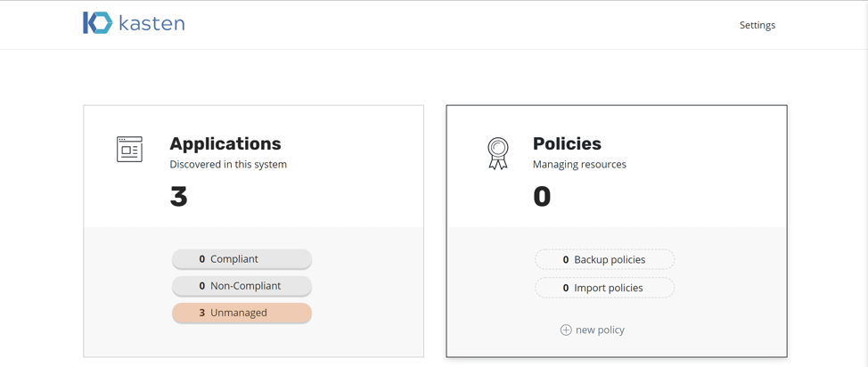Select the 0 Non-Compliant pill
This screenshot has width=868, height=367.
pyautogui.click(x=242, y=286)
